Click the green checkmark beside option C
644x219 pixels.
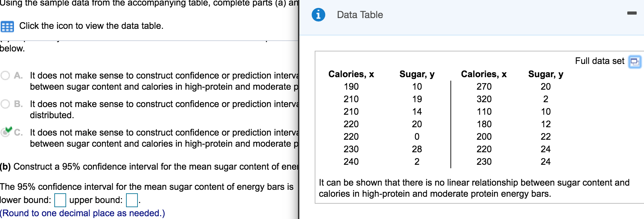[x=9, y=130]
